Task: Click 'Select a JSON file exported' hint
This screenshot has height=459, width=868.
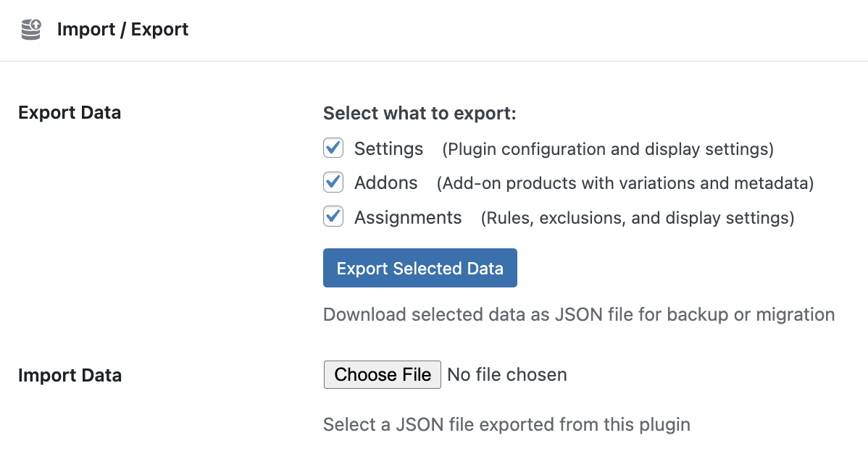Action: coord(506,424)
